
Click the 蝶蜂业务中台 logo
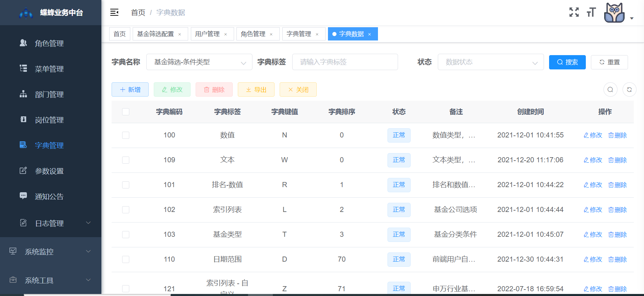point(51,13)
